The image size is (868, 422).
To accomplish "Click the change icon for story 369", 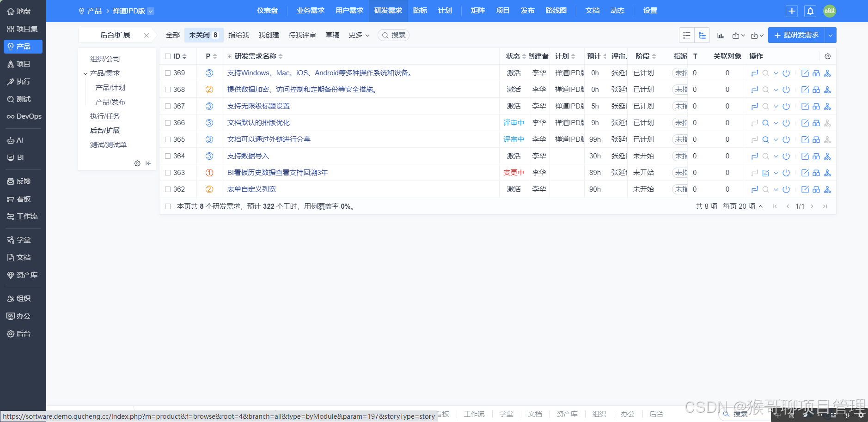I will point(754,73).
